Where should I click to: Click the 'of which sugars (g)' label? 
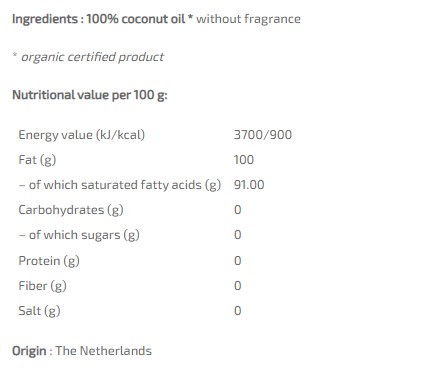click(84, 235)
